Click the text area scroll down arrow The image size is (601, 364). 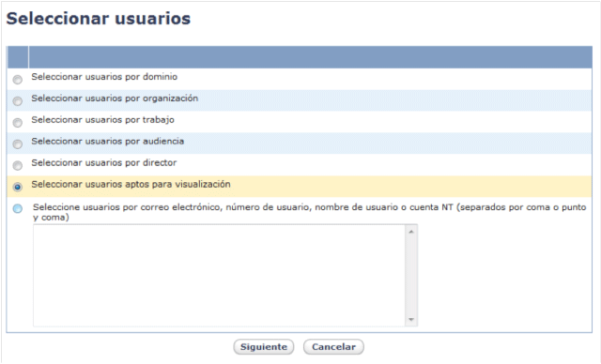(x=411, y=320)
